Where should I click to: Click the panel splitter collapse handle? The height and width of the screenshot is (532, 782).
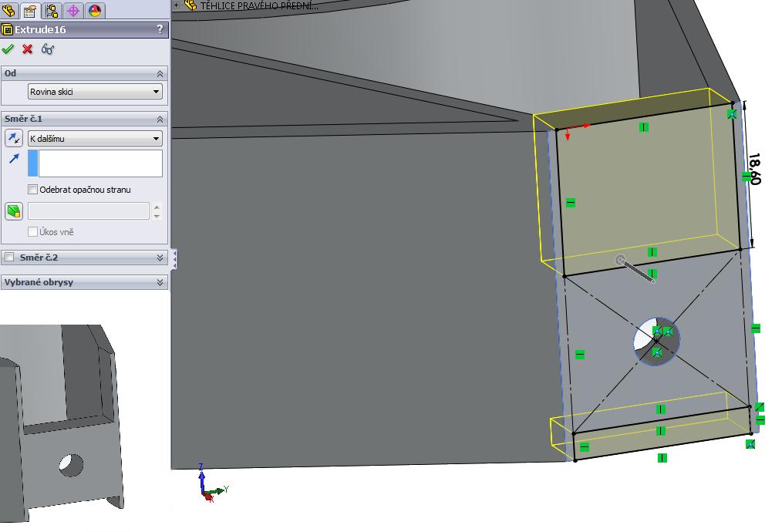coord(174,259)
